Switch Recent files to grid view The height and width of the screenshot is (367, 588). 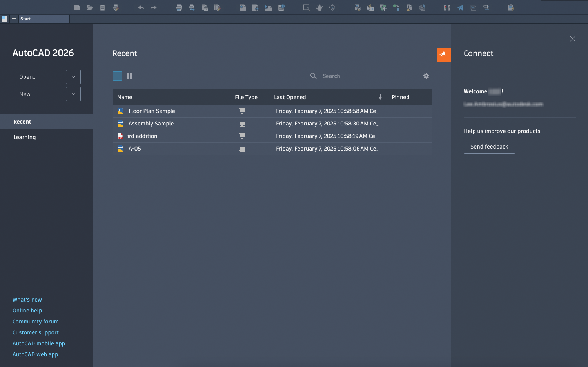point(130,76)
